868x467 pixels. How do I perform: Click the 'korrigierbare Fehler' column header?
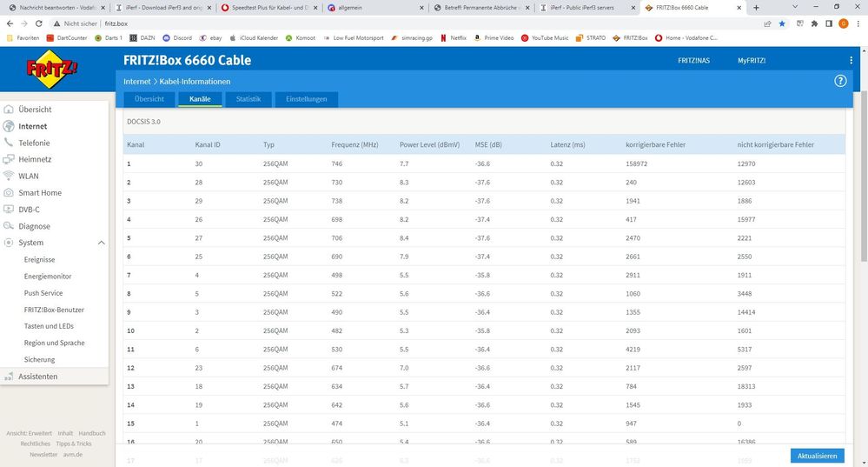pos(655,144)
